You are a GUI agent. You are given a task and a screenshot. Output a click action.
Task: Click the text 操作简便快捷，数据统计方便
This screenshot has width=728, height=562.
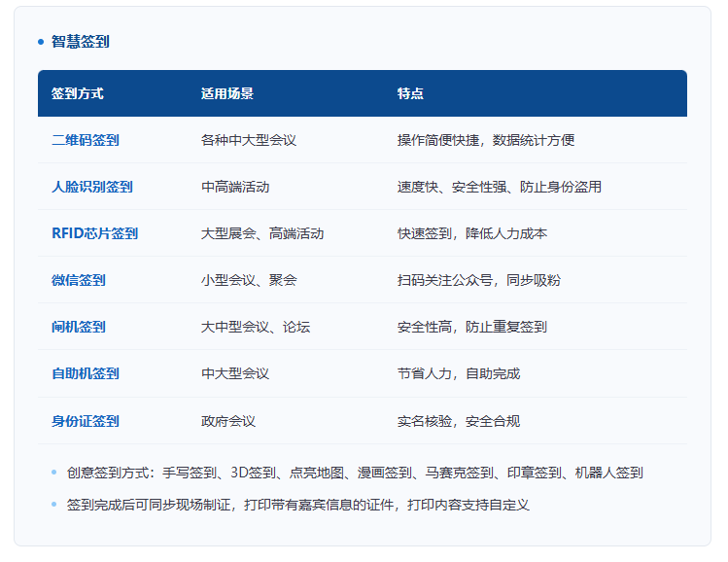pyautogui.click(x=486, y=140)
